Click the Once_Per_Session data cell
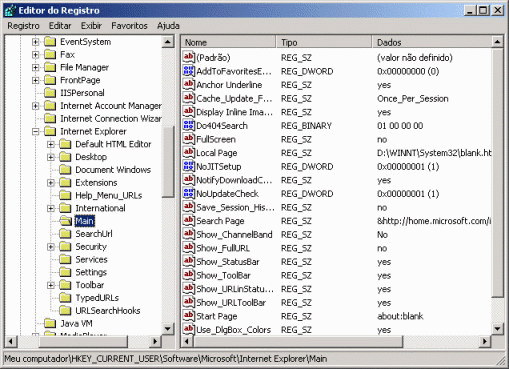This screenshot has width=509, height=369. click(413, 99)
